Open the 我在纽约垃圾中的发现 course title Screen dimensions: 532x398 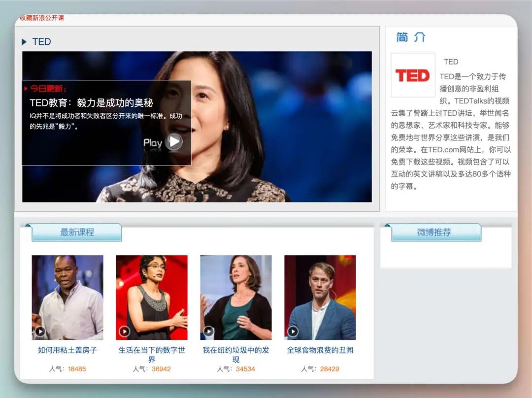[235, 354]
